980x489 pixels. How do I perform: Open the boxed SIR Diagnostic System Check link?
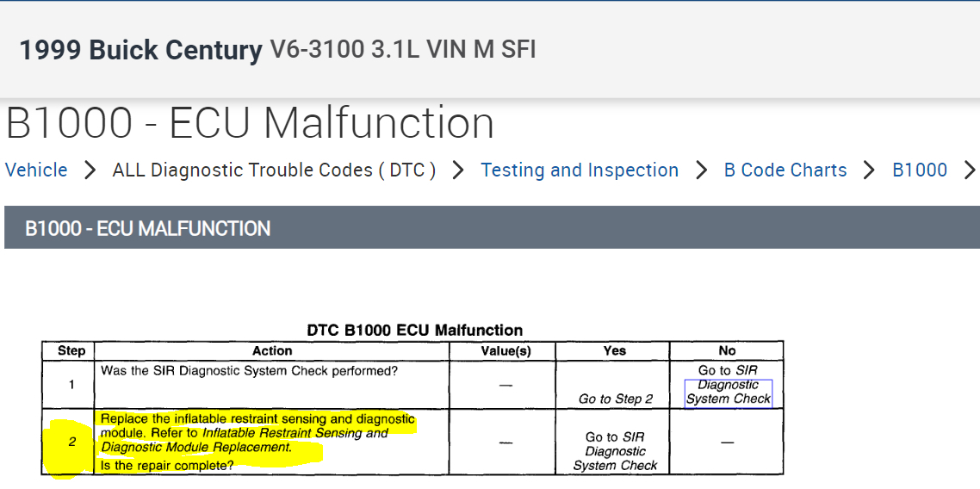pyautogui.click(x=729, y=393)
